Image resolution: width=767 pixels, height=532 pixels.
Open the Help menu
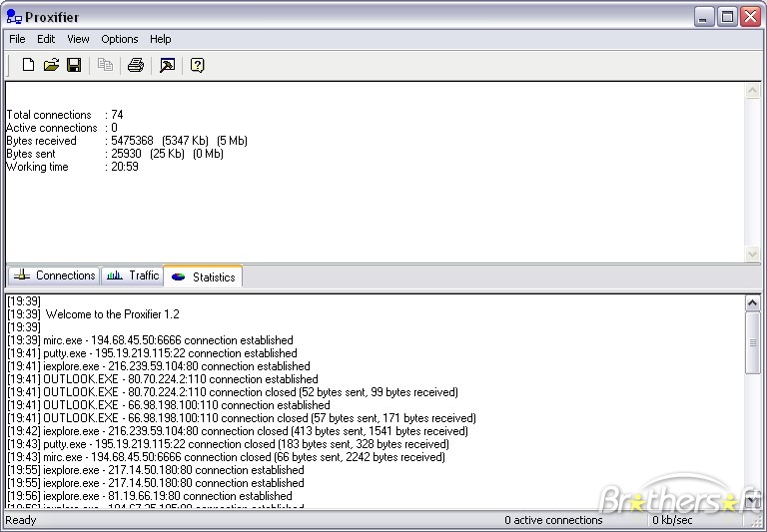tap(161, 39)
